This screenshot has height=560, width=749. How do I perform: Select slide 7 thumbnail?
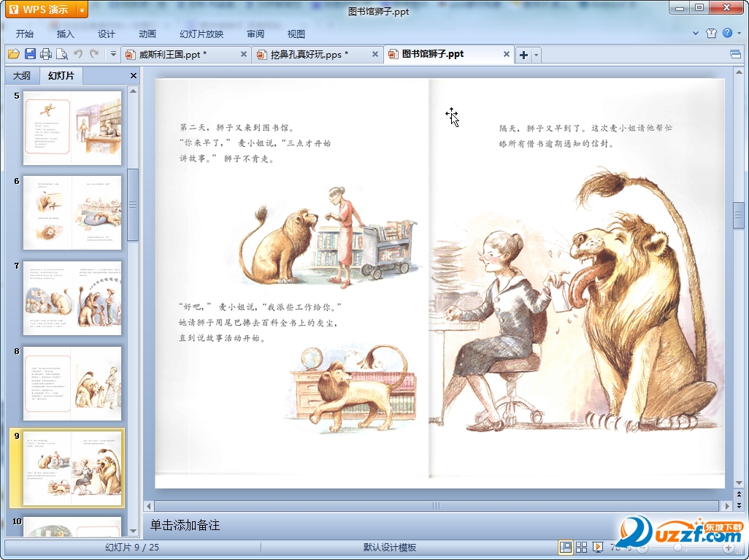72,298
